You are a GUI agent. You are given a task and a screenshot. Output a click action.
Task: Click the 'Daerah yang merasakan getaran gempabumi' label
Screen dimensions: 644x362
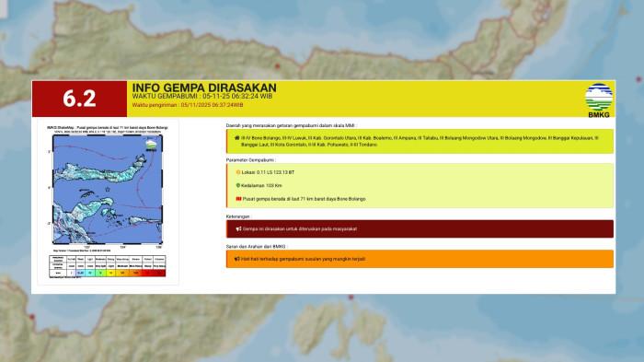pyautogui.click(x=291, y=125)
